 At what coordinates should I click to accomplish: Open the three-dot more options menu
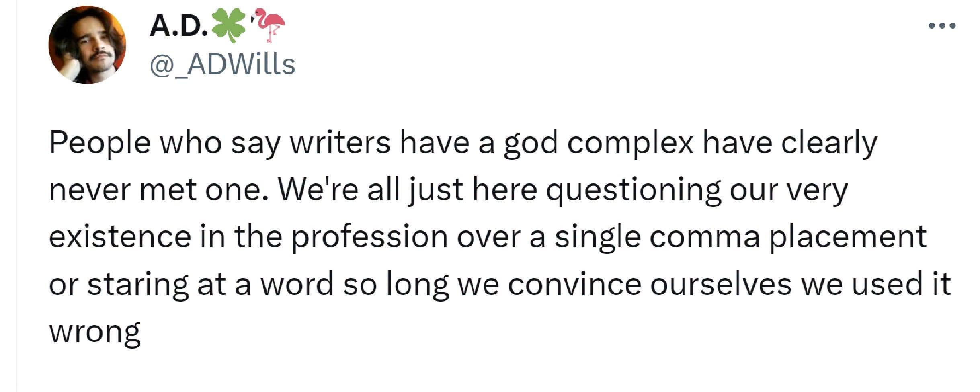click(x=942, y=26)
